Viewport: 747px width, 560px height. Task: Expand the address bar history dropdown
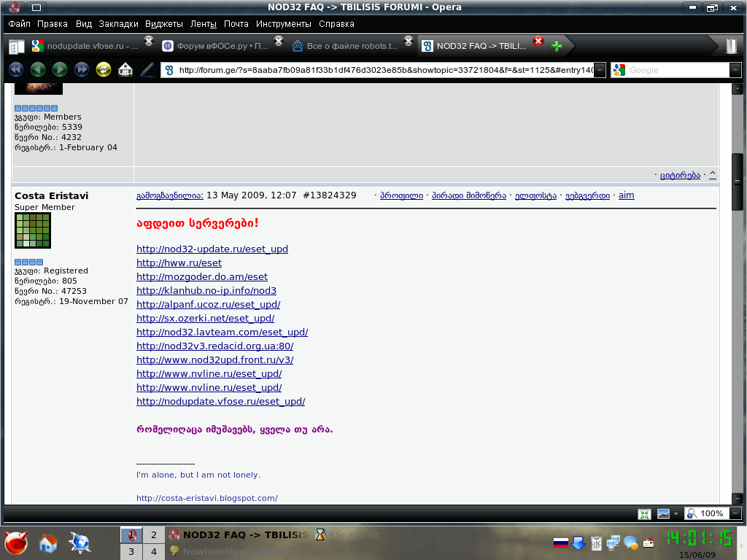pyautogui.click(x=600, y=70)
